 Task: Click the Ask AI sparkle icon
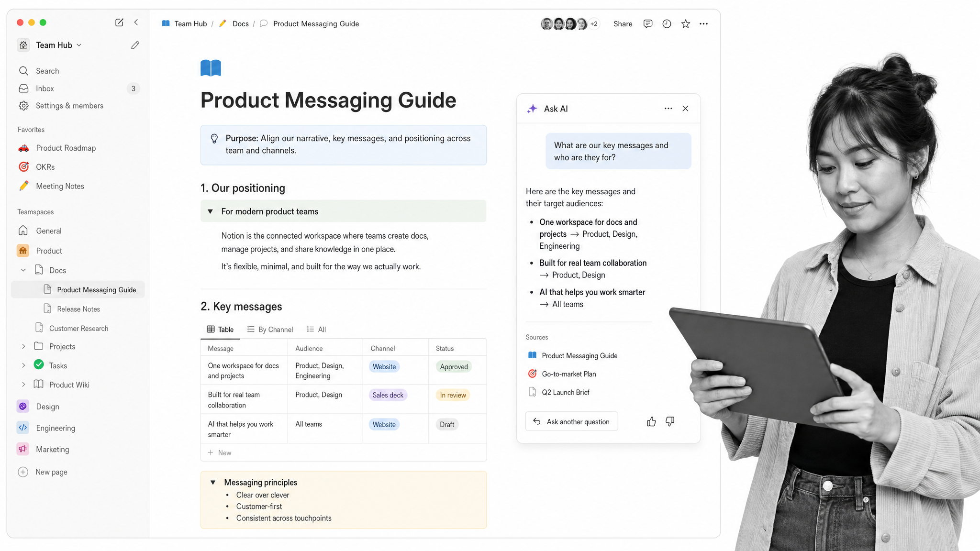click(x=532, y=109)
